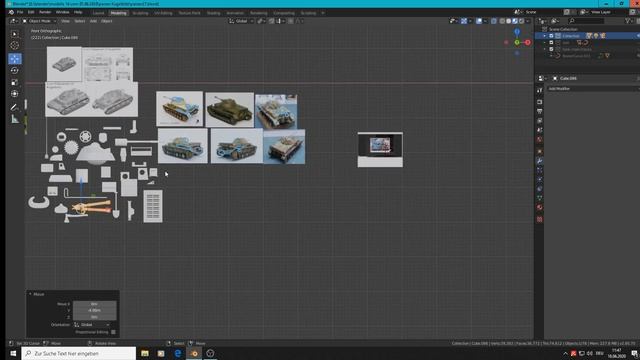Click the outliner search field
Viewport: 640px width, 360px height.
click(587, 21)
